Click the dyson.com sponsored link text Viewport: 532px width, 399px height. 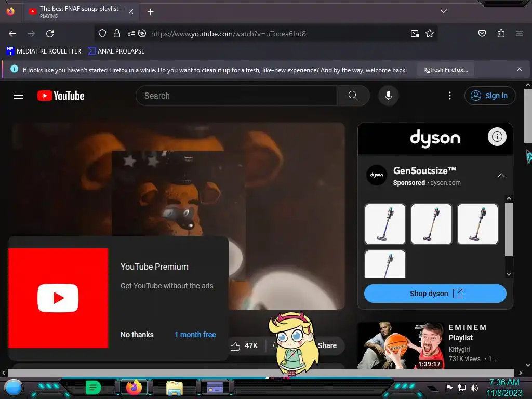pos(445,182)
